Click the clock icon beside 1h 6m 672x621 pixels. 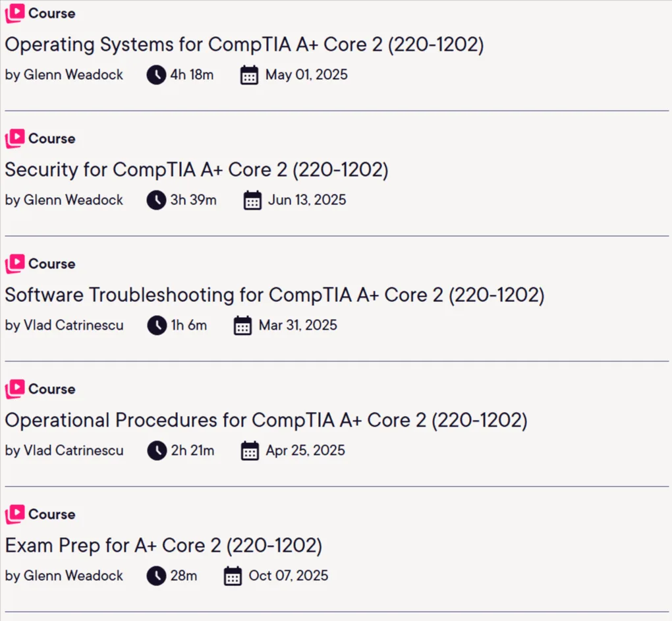click(x=157, y=326)
